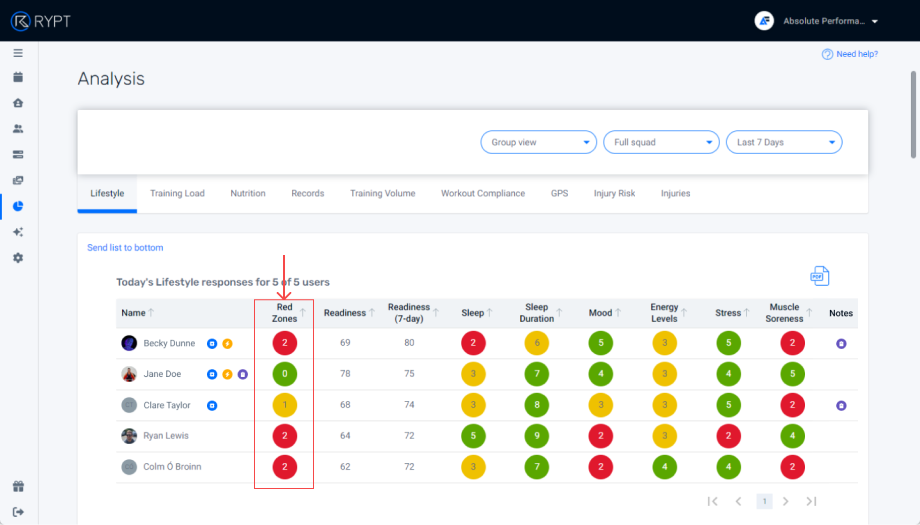The width and height of the screenshot is (920, 525).
Task: Switch to the Injury Risk tab
Action: click(614, 193)
